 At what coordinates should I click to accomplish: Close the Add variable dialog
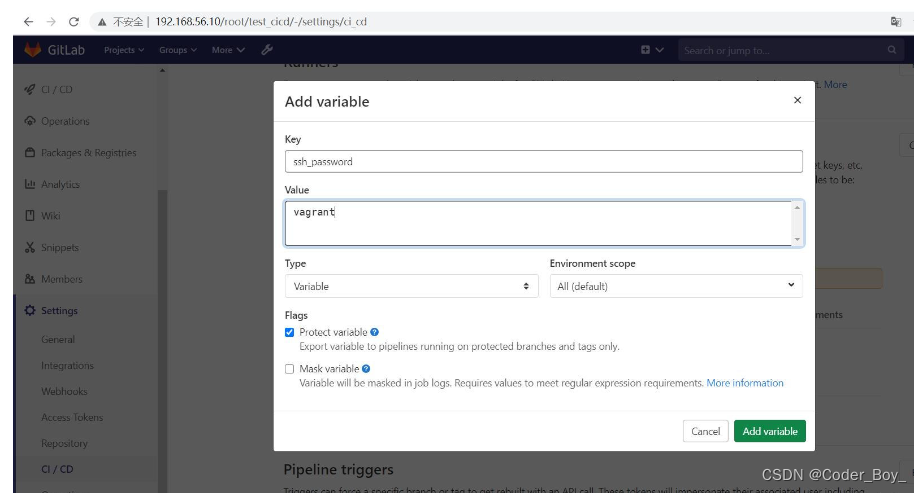[x=797, y=100]
